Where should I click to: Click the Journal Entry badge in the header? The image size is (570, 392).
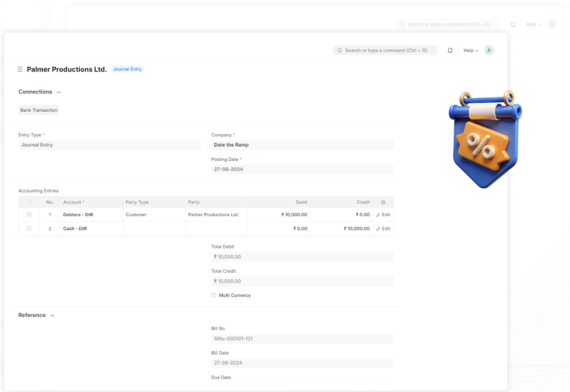pyautogui.click(x=126, y=69)
